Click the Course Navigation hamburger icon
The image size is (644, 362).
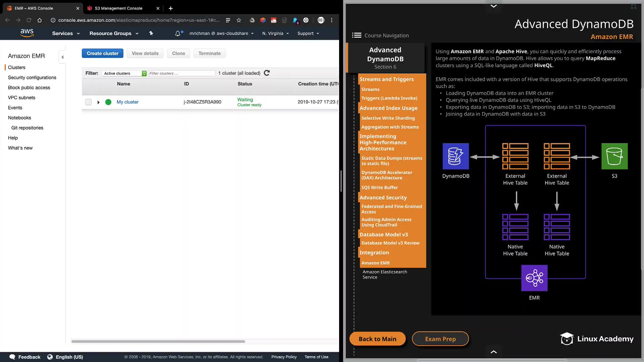[x=357, y=35]
